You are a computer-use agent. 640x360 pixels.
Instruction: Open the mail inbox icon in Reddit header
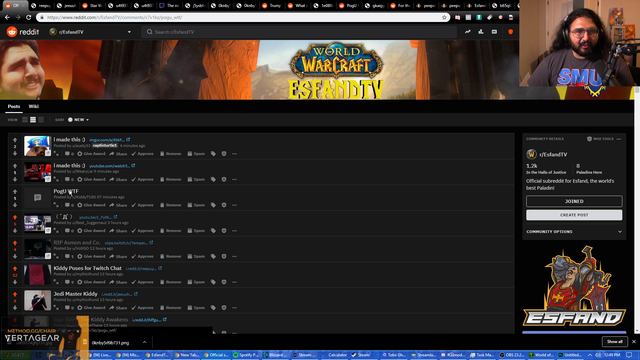pyautogui.click(x=494, y=32)
